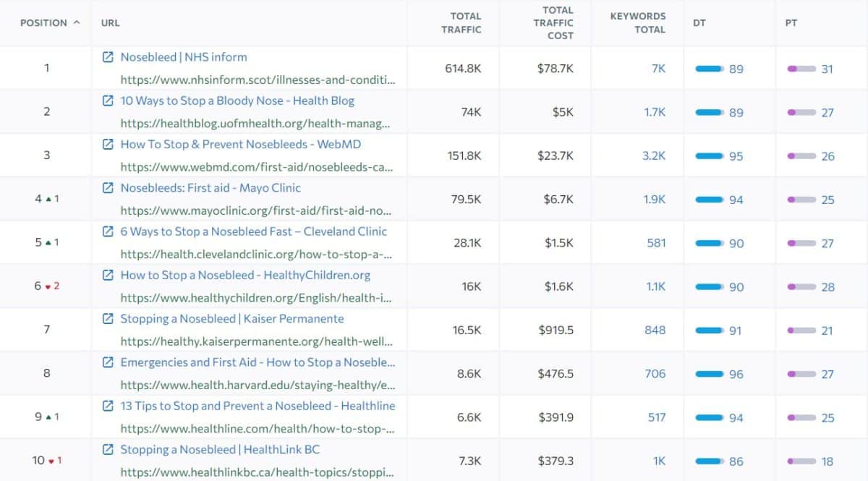Click the external link icon for Healthline's 13 Tips

(108, 405)
